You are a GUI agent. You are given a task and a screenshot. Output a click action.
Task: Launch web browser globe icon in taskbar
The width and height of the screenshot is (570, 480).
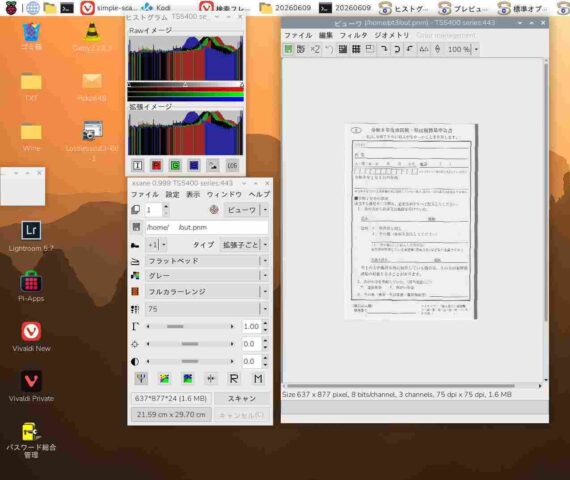(32, 8)
